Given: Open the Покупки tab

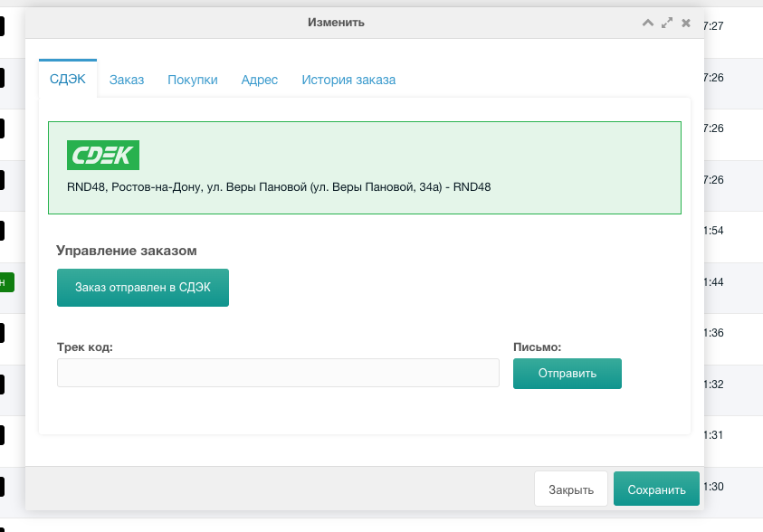Looking at the screenshot, I should click(x=193, y=80).
